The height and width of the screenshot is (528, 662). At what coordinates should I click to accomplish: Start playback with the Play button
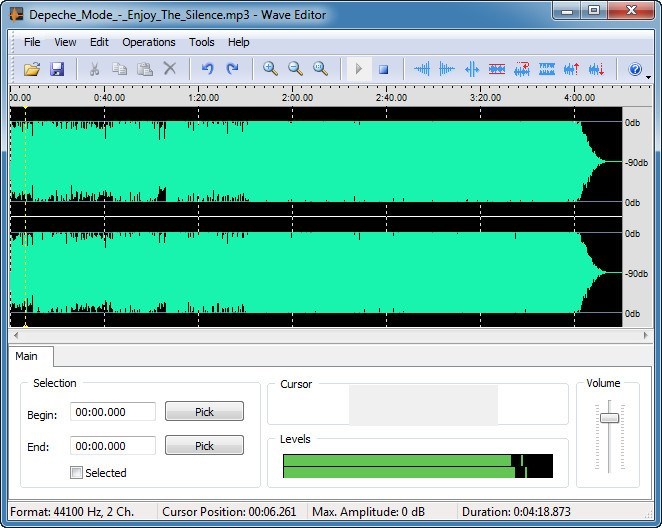(359, 69)
